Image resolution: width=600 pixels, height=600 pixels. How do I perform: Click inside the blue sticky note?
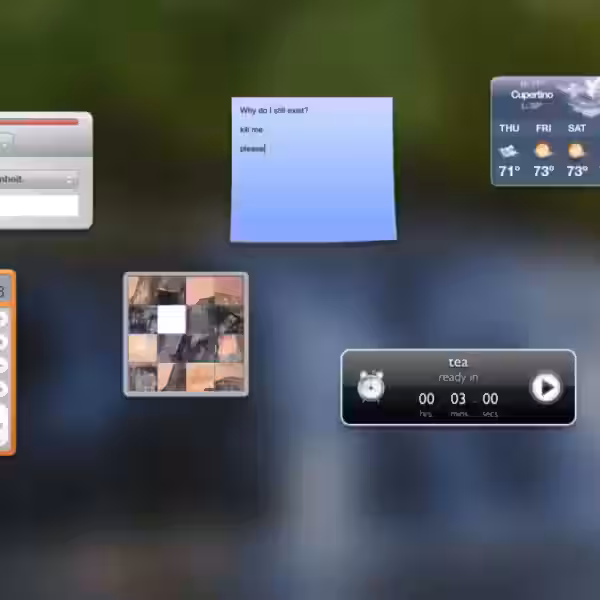point(312,190)
